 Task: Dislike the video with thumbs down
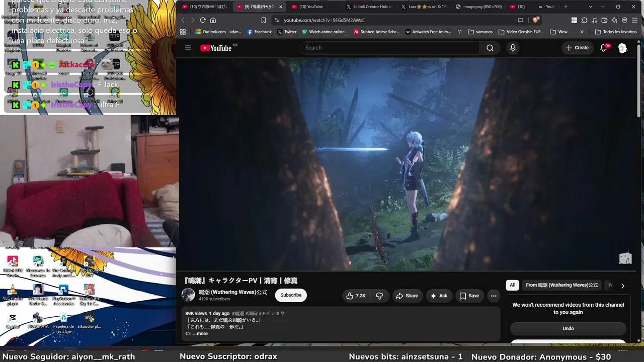point(379,296)
